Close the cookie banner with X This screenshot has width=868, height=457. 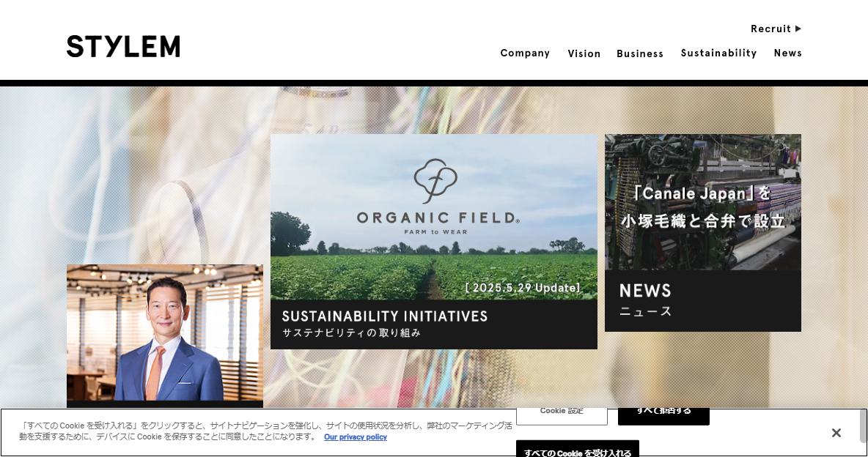click(836, 433)
